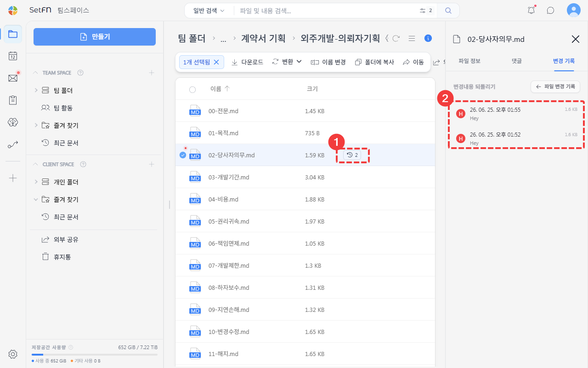
Task: Open the clipboard tasks sidebar icon
Action: (13, 100)
